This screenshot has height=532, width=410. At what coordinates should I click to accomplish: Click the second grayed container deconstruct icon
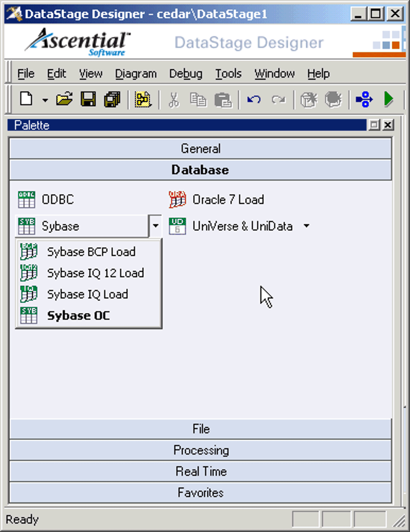[333, 99]
